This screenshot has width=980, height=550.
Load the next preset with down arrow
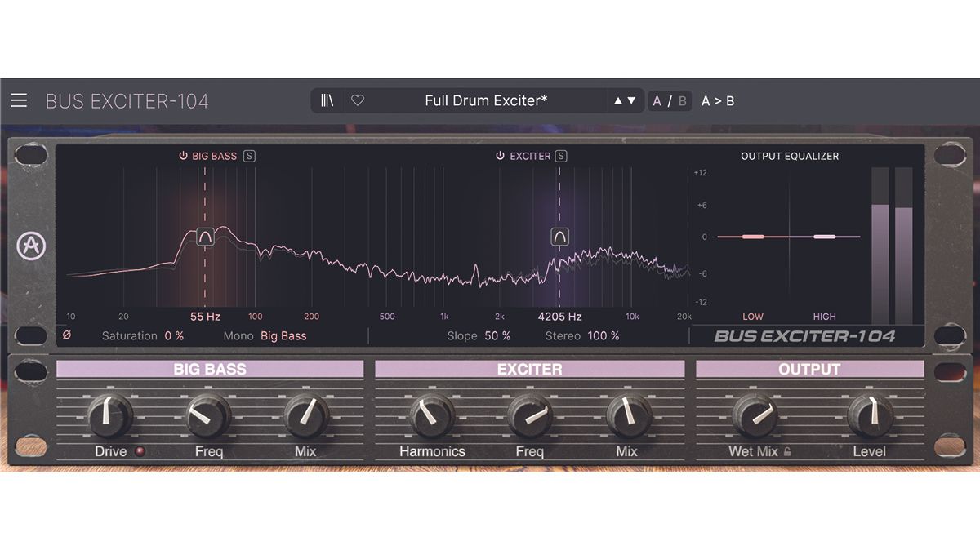[630, 100]
